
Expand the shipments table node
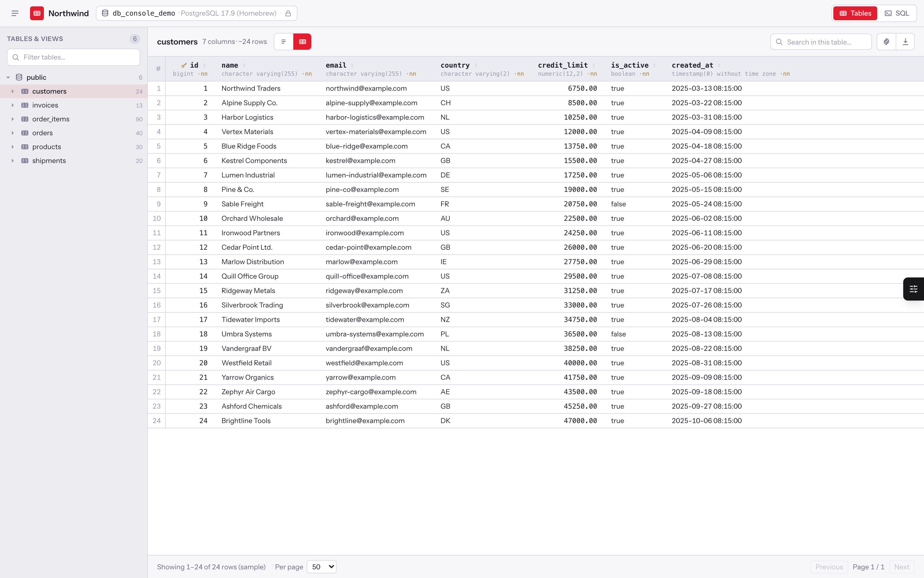(x=13, y=161)
